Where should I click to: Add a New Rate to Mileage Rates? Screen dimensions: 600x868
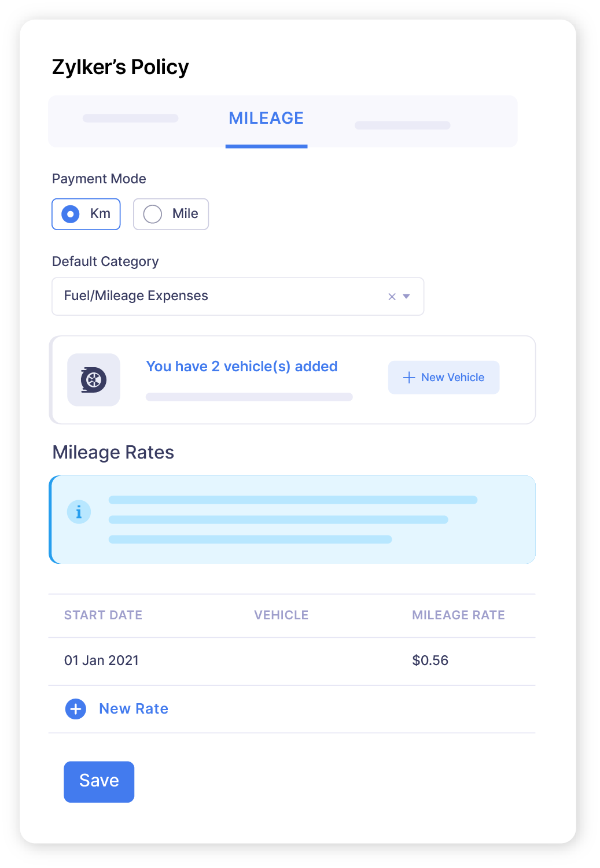pyautogui.click(x=133, y=708)
